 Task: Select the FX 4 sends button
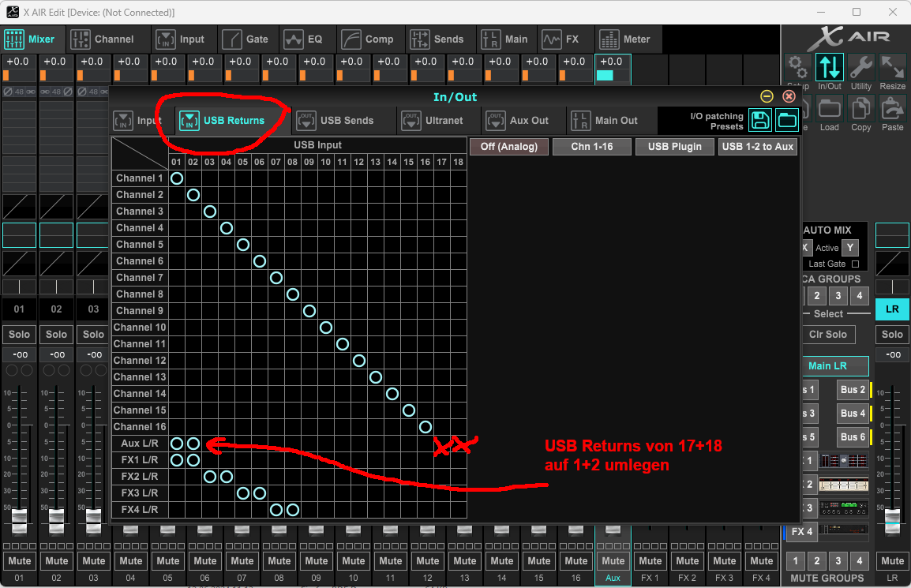(802, 532)
